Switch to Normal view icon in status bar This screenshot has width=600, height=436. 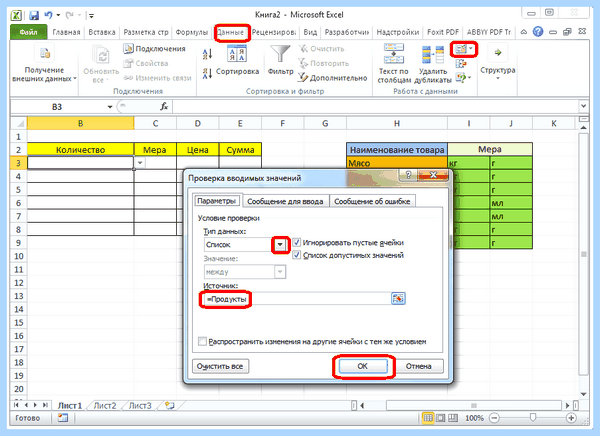(x=428, y=418)
